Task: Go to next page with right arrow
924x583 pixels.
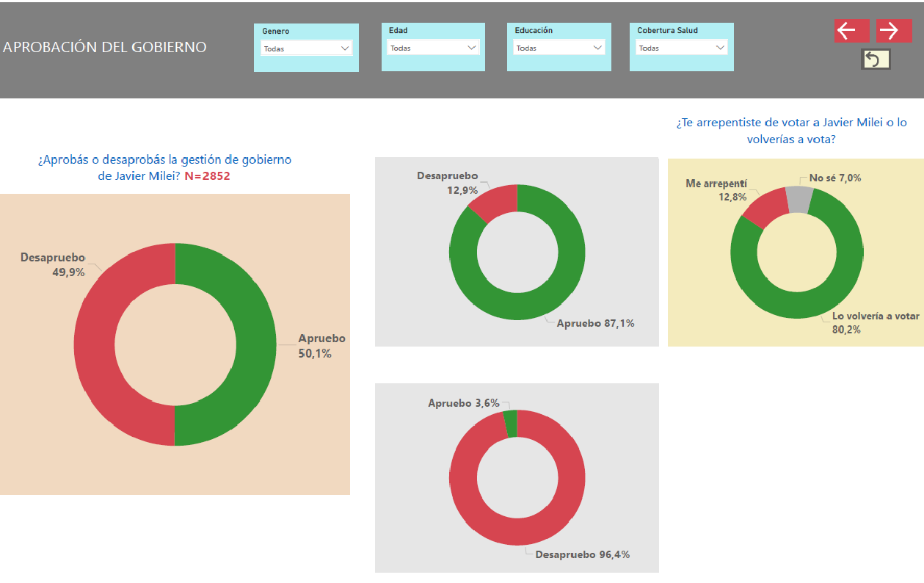Action: coord(894,31)
